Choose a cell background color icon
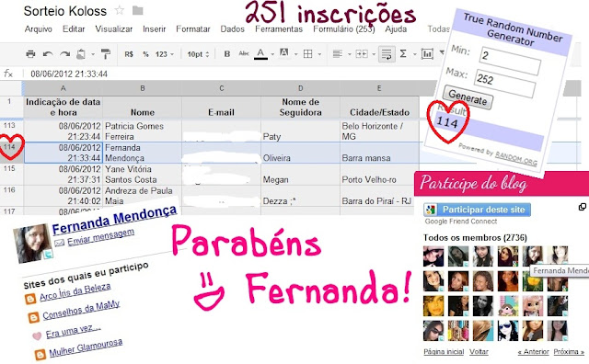Screen dimensions: 589x364 [x=284, y=53]
